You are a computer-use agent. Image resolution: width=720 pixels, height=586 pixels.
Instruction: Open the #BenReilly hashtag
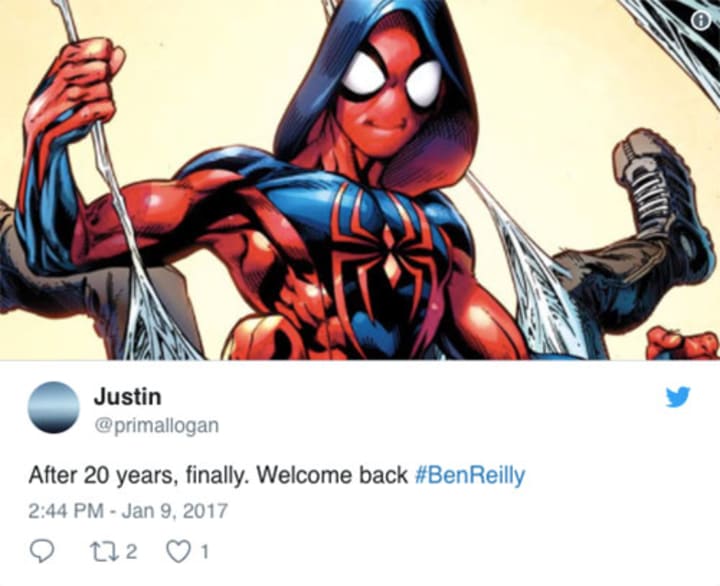(470, 476)
